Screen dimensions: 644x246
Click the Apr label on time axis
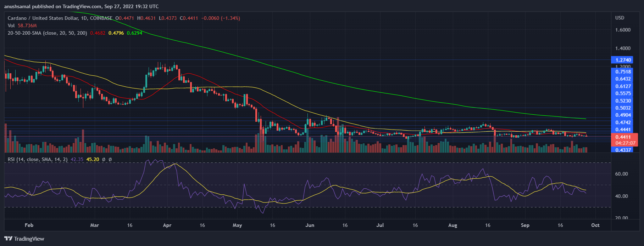coord(167,225)
